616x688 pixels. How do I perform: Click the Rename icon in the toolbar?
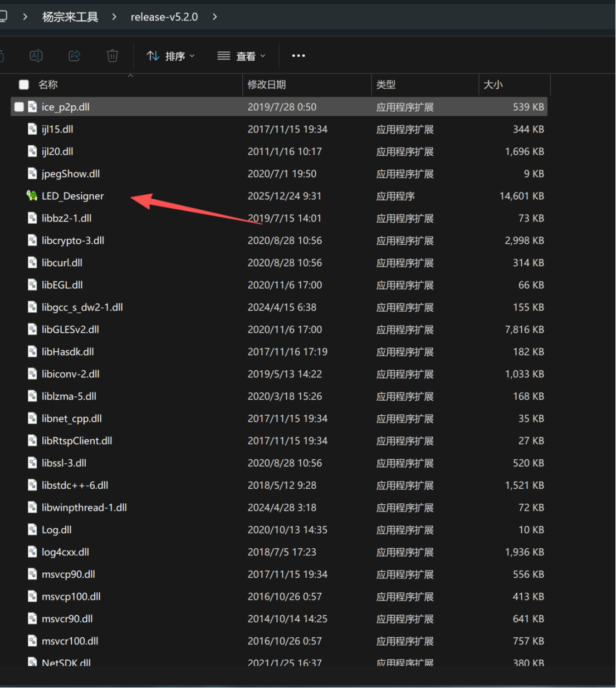pos(36,56)
